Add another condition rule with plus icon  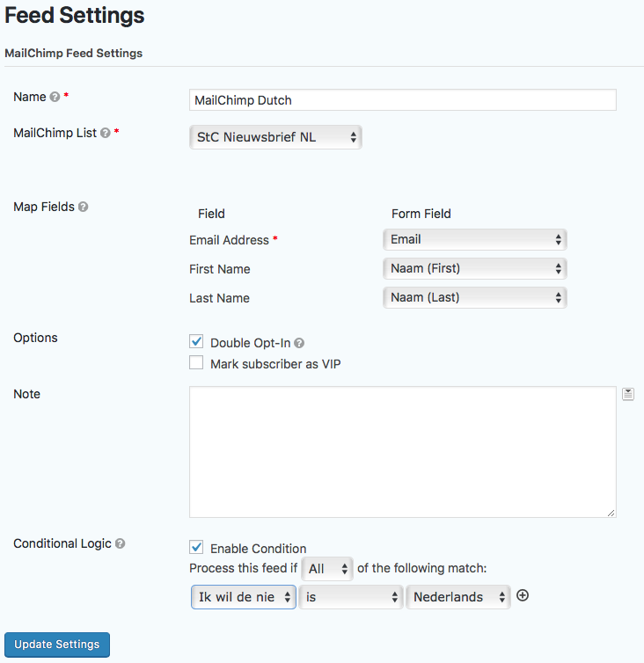[x=523, y=596]
